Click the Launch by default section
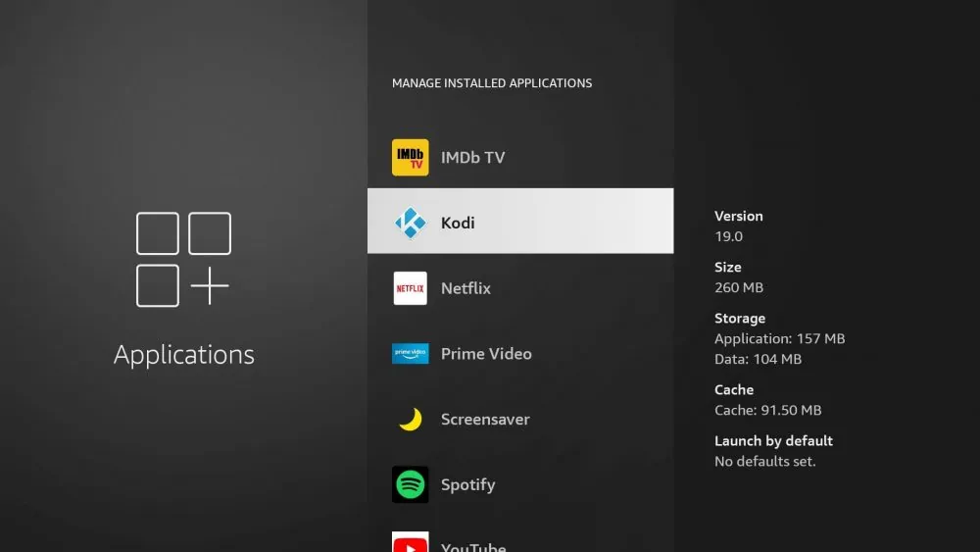The image size is (980, 552). (x=773, y=451)
